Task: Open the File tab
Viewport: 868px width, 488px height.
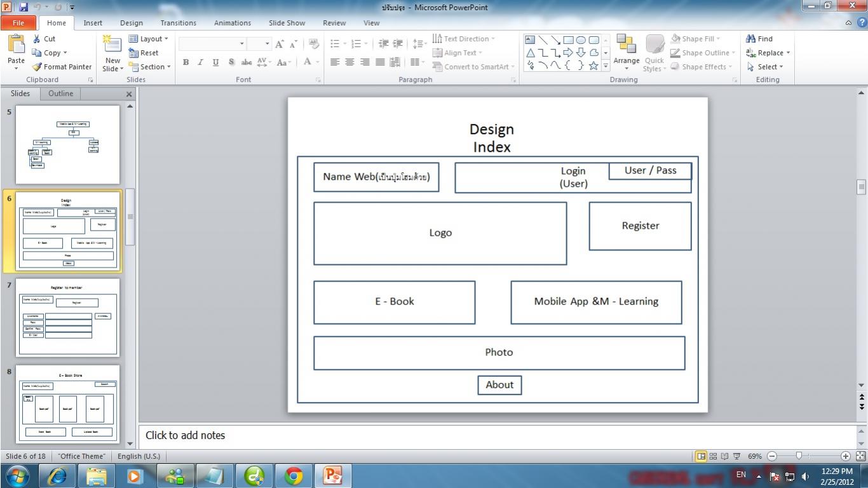Action: [18, 23]
